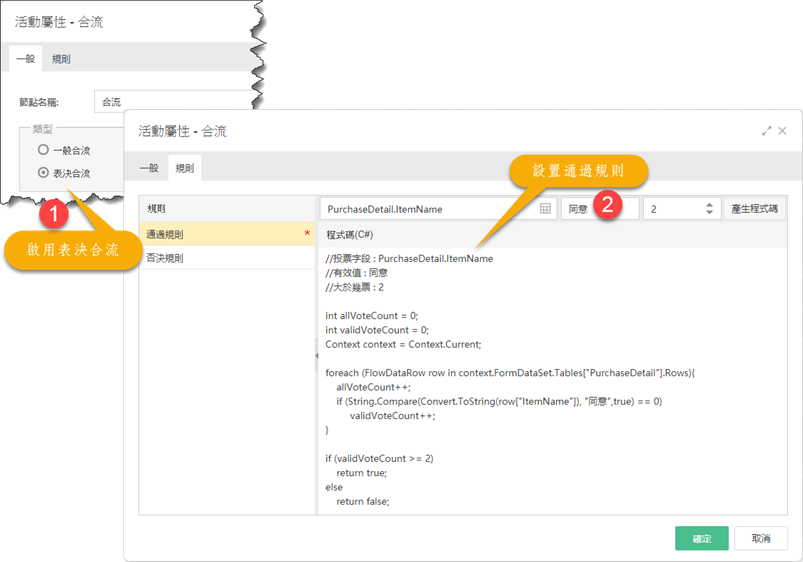Image resolution: width=803 pixels, height=562 pixels.
Task: Click the comment line //有效值 : 同意
Action: [x=356, y=273]
